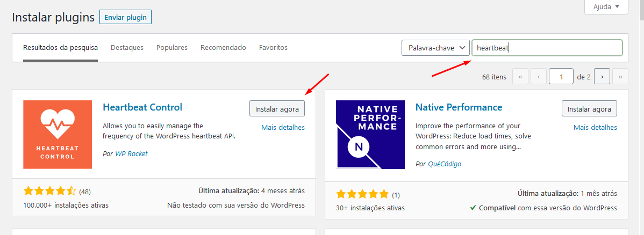Click the Instalar plugins page heading
The image size is (644, 235).
pos(53,18)
